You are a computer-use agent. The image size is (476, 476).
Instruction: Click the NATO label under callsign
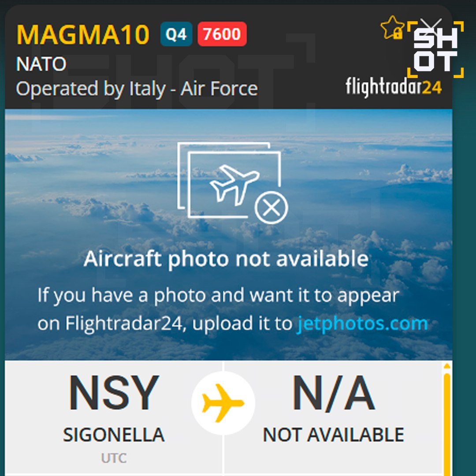point(41,64)
